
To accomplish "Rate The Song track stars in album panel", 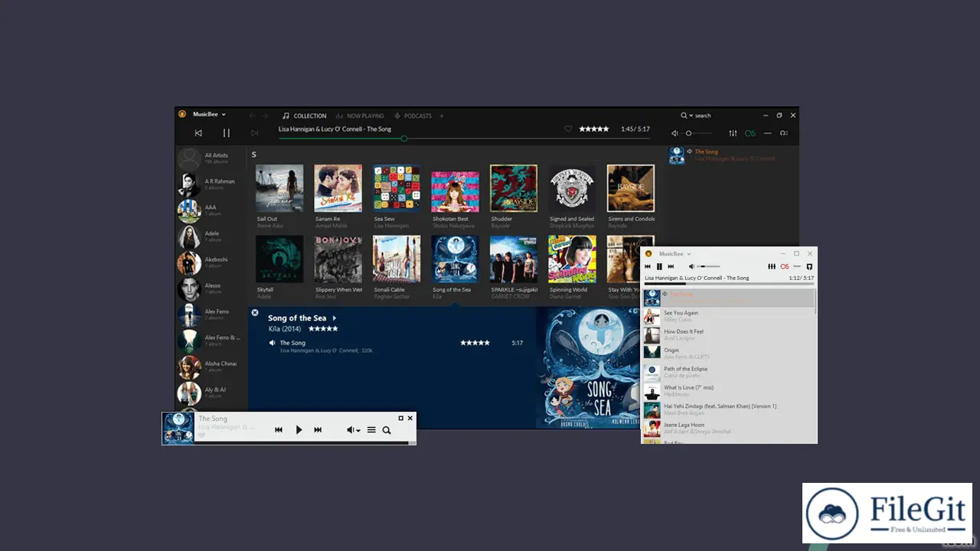I will point(475,343).
